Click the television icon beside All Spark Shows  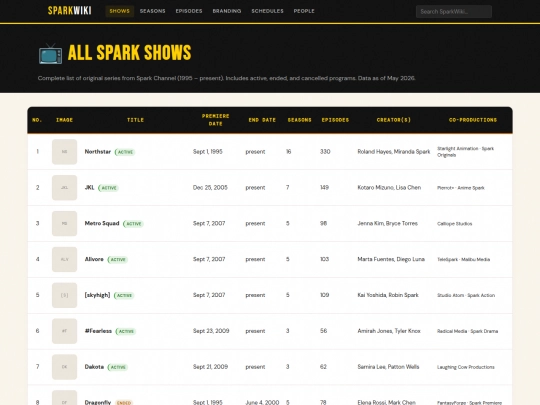[x=50, y=54]
